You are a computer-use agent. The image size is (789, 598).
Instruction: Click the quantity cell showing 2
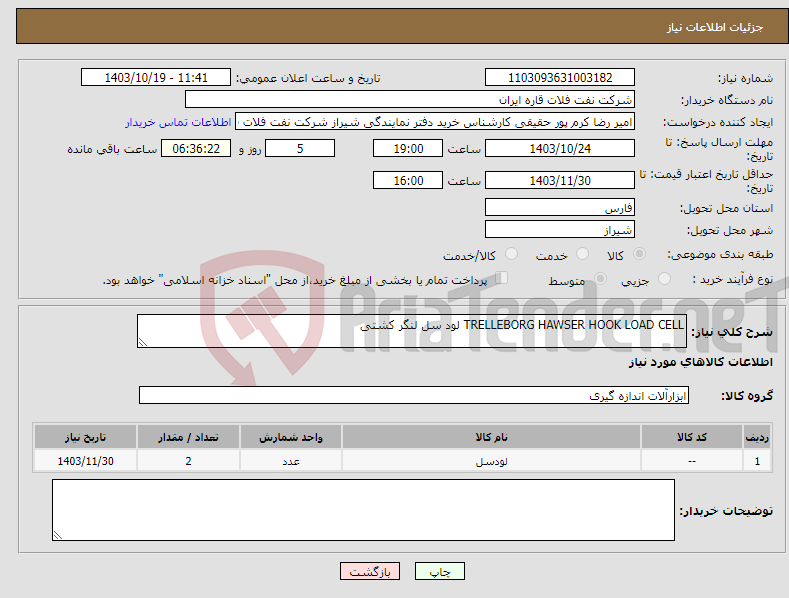tap(188, 461)
